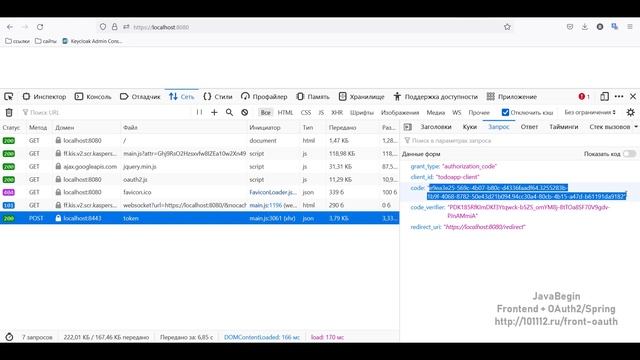The height and width of the screenshot is (360, 640).
Task: Switch to the Инспектор tab
Action: point(44,97)
